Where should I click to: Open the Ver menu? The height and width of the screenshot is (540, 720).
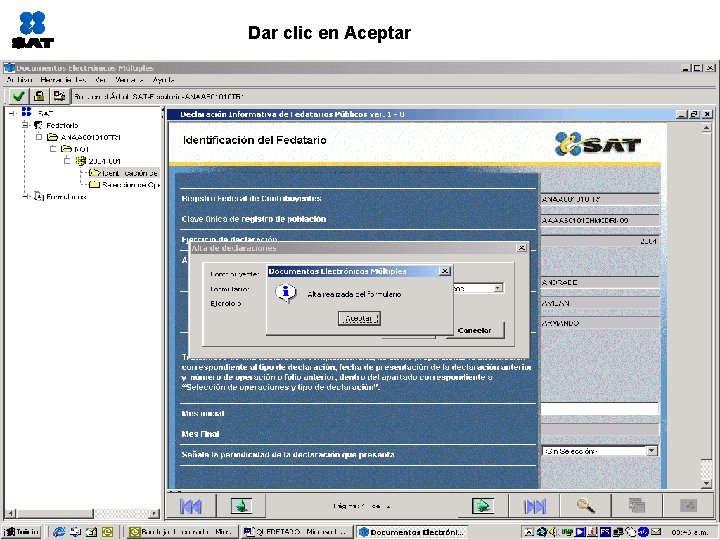point(101,80)
